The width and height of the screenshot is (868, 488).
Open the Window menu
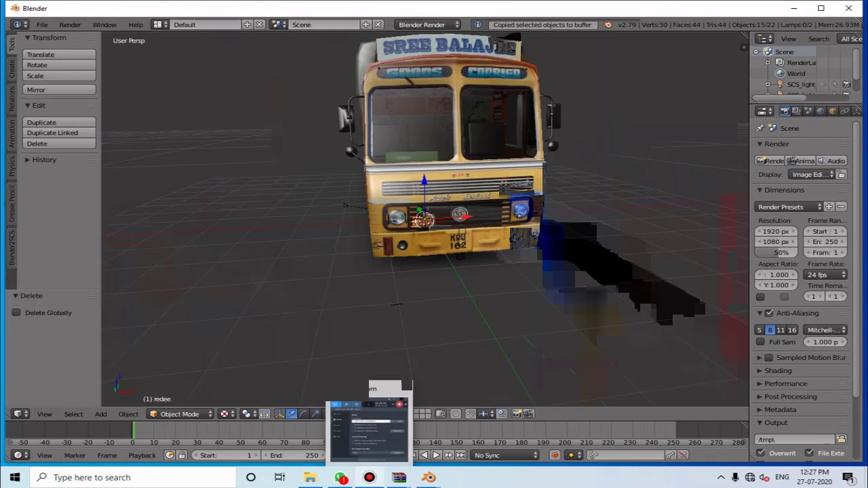[x=104, y=24]
